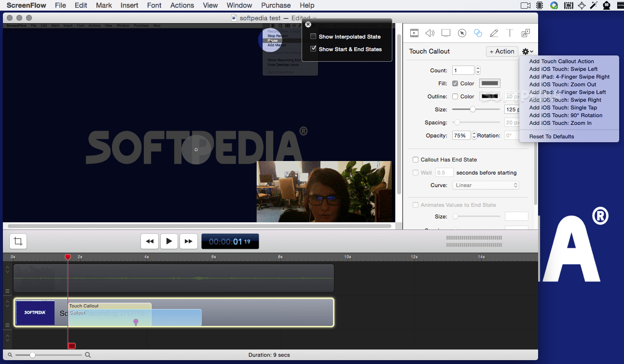The width and height of the screenshot is (624, 364).
Task: Click the Size slider knob
Action: 473,109
